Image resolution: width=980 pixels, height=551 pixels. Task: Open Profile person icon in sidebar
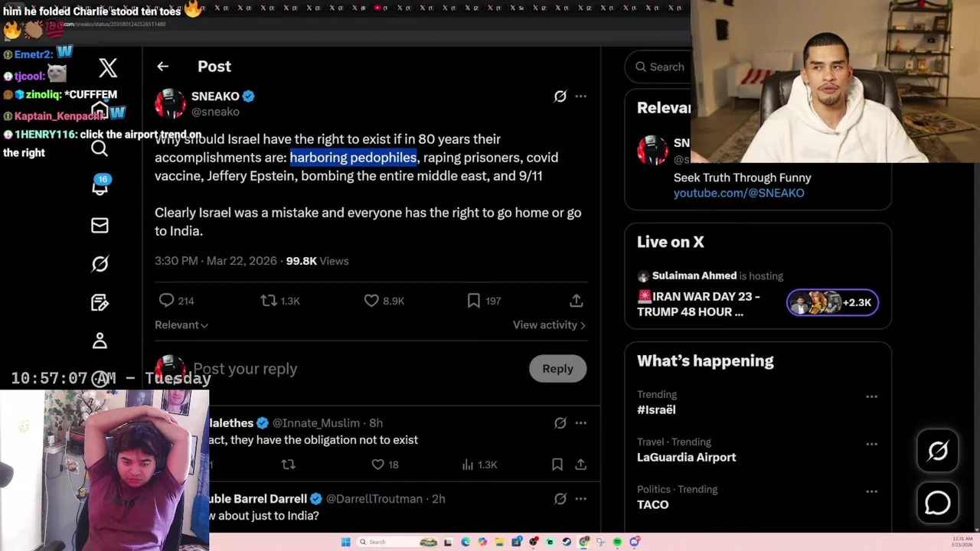[x=100, y=341]
